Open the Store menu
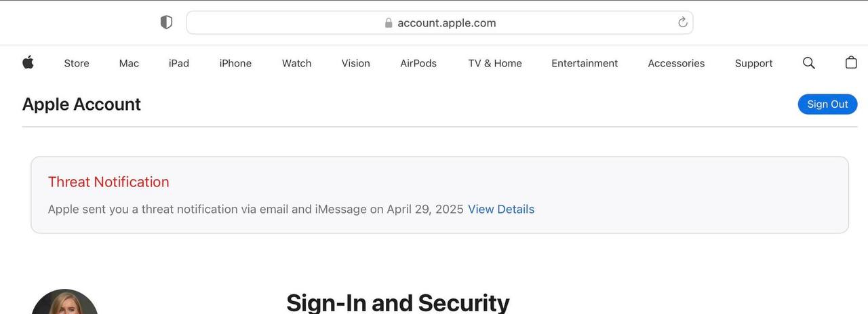The width and height of the screenshot is (868, 314). coord(77,63)
